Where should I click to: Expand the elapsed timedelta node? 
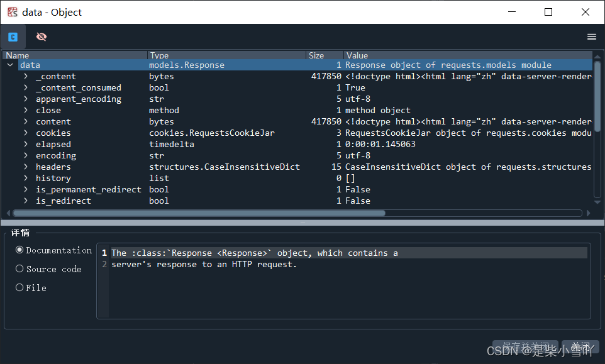(25, 144)
